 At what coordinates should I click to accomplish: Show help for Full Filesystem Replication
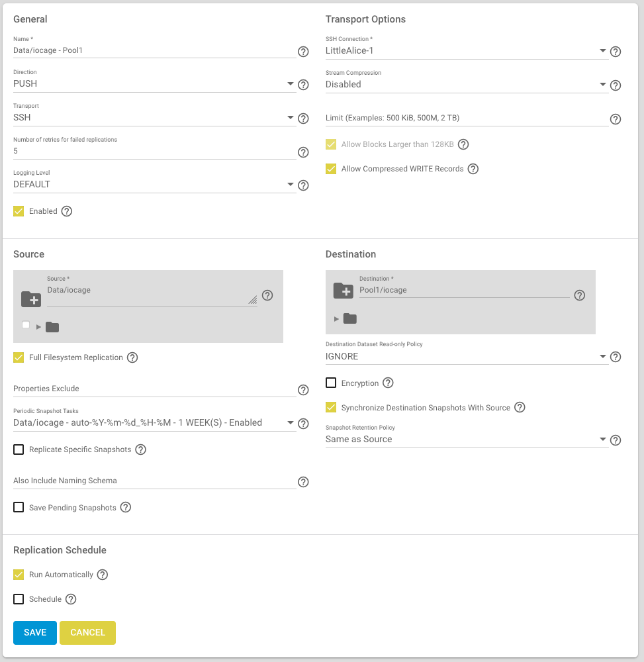[132, 357]
